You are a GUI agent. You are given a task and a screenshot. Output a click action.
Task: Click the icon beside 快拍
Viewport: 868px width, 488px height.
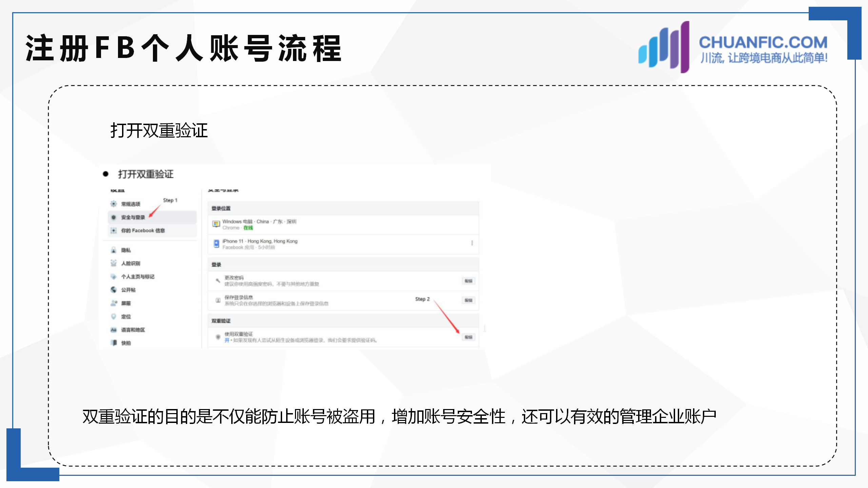[114, 343]
